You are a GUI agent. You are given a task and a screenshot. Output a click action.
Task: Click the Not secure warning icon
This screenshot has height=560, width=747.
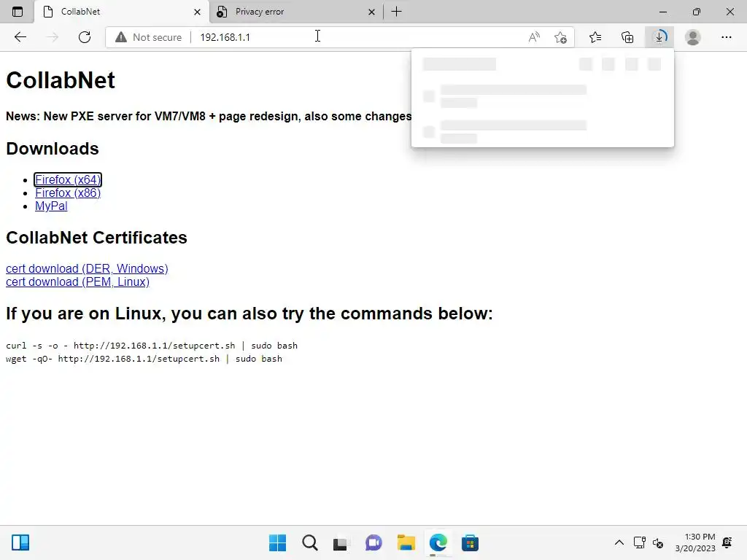click(121, 37)
